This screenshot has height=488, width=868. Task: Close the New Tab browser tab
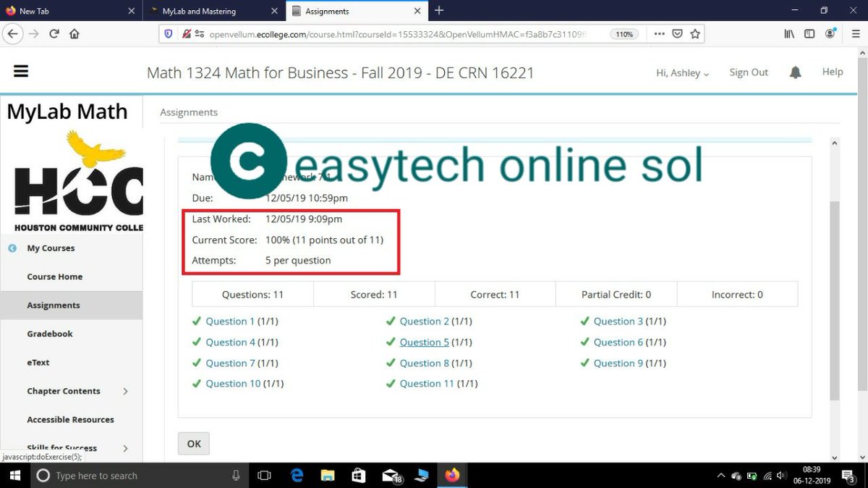[131, 11]
